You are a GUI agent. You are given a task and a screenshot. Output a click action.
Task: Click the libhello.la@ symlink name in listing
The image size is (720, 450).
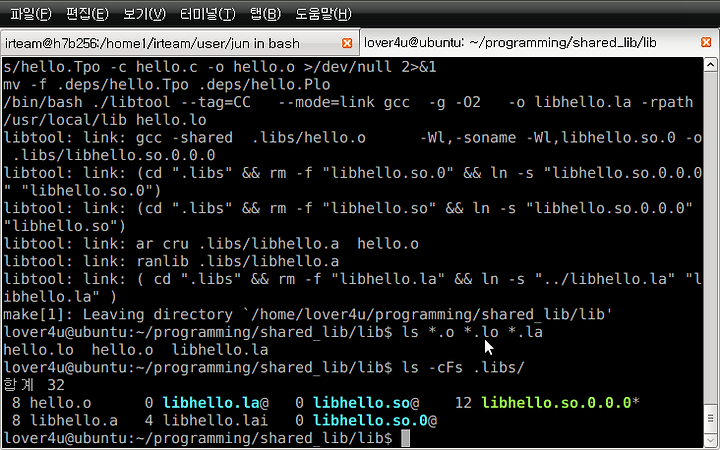(x=215, y=403)
